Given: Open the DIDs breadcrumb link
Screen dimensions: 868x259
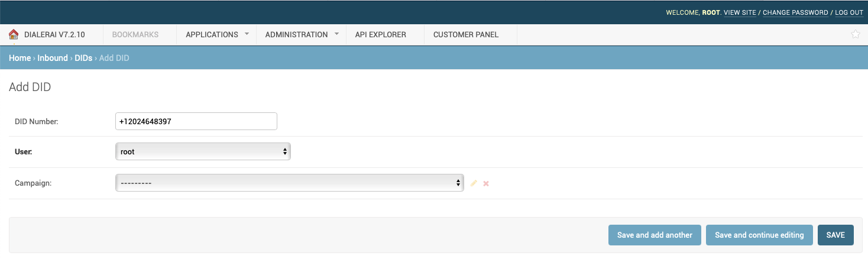Looking at the screenshot, I should coord(83,58).
